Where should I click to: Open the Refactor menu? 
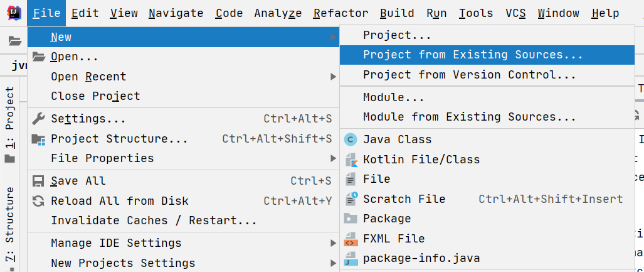pos(340,13)
